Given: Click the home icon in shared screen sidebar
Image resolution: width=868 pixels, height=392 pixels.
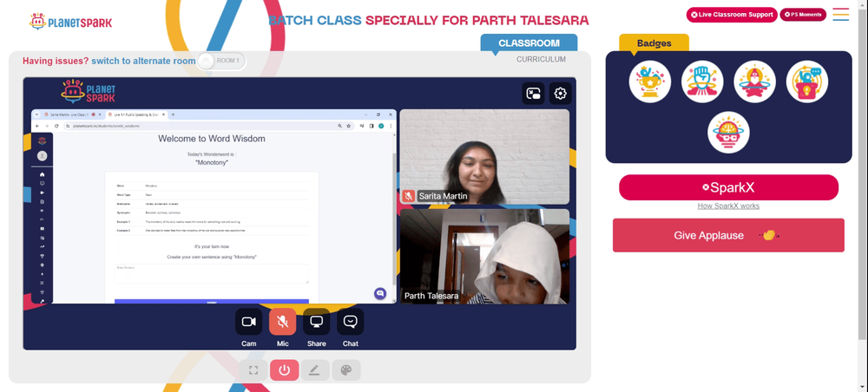Looking at the screenshot, I should click(42, 174).
